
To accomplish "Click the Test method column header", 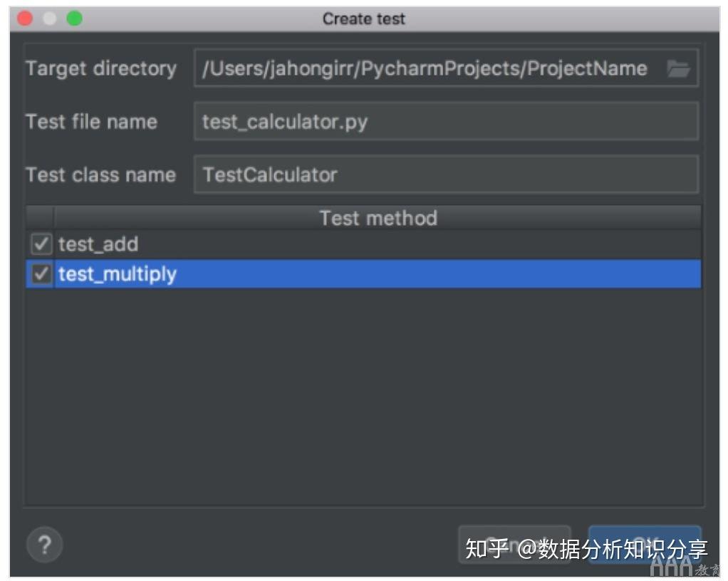I will click(x=378, y=218).
